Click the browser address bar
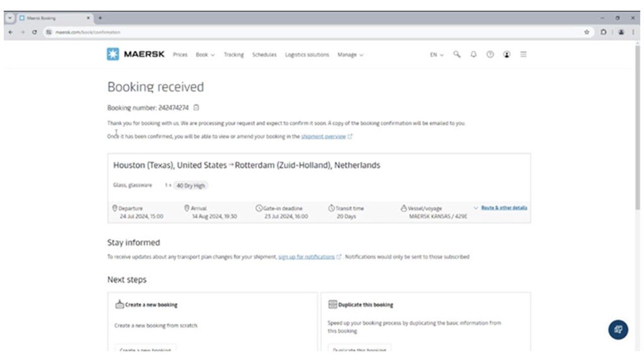Screen dimensions: 644x362 pos(302,32)
